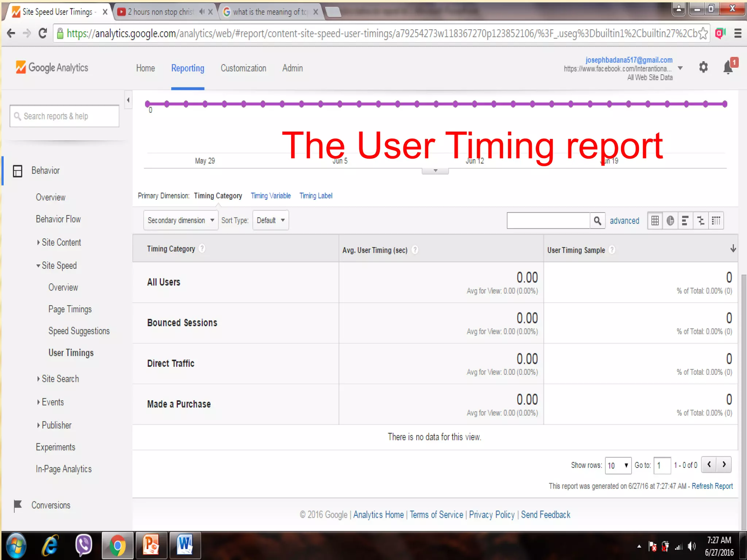Click Send Feedback link
The width and height of the screenshot is (747, 560).
pos(546,515)
